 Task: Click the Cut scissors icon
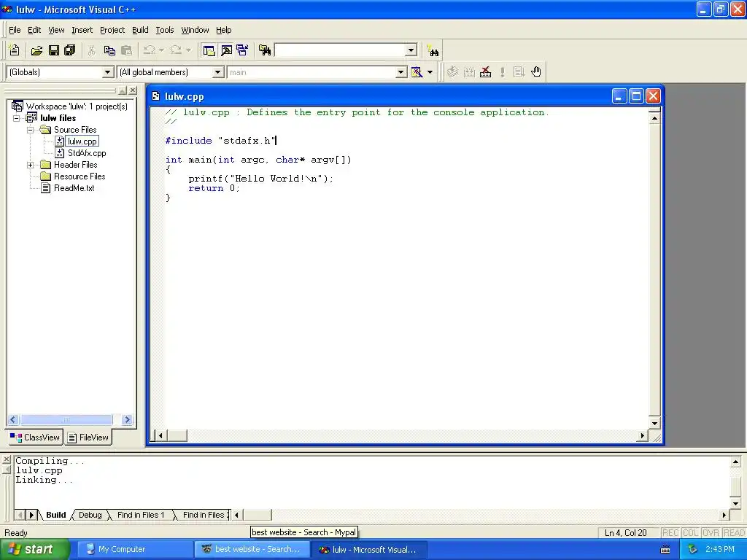pyautogui.click(x=91, y=50)
